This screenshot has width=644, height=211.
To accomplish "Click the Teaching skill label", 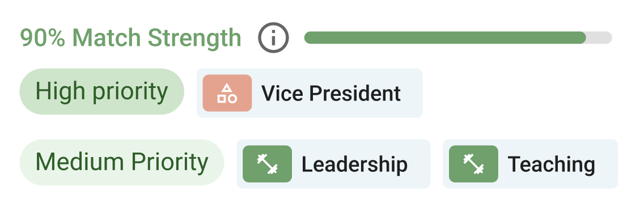I will (551, 164).
